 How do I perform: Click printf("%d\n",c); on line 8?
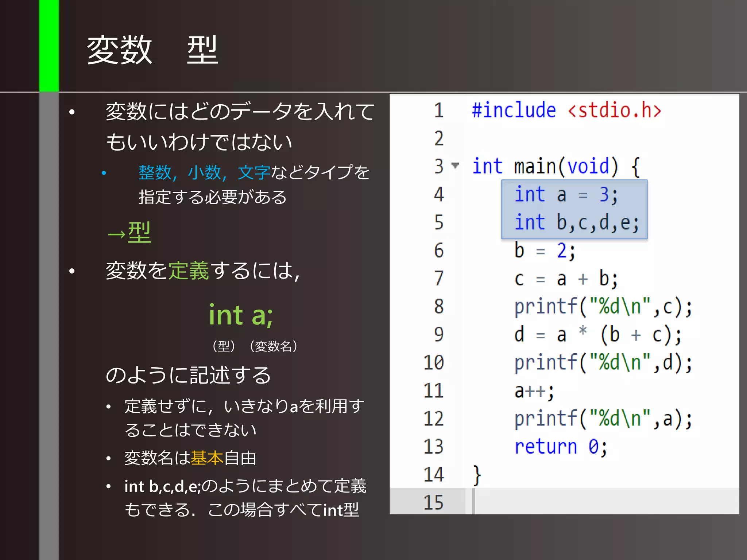pos(603,307)
